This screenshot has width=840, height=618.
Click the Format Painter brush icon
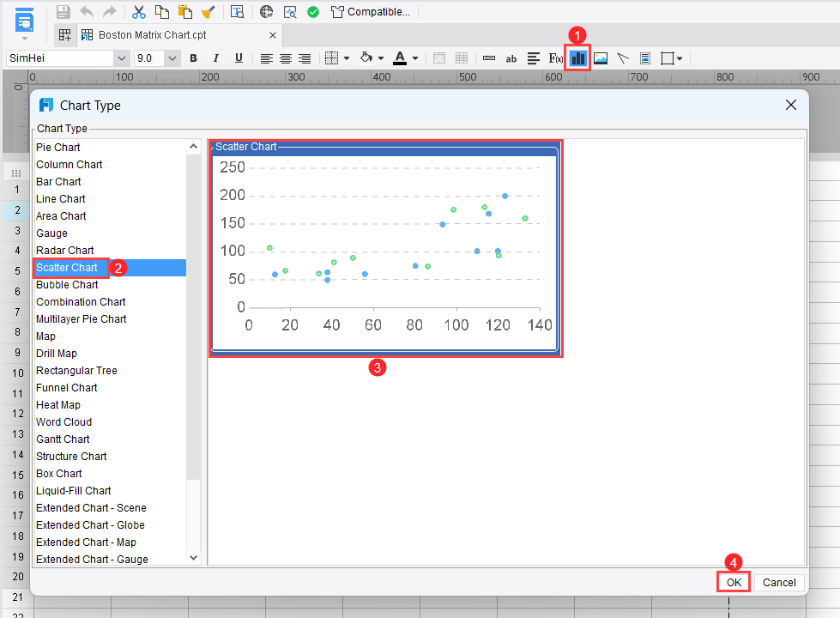[208, 12]
